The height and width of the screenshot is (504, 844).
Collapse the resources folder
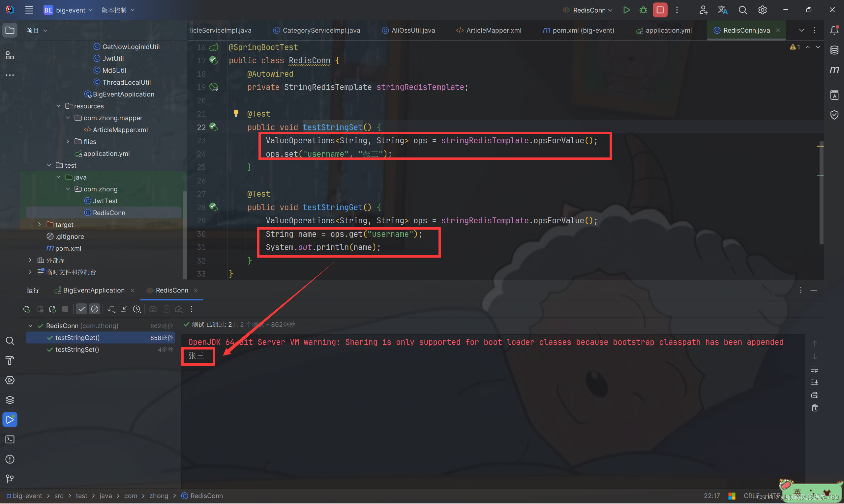[x=58, y=106]
